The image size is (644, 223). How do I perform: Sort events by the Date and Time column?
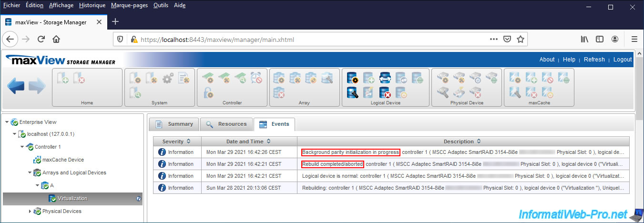(x=249, y=142)
